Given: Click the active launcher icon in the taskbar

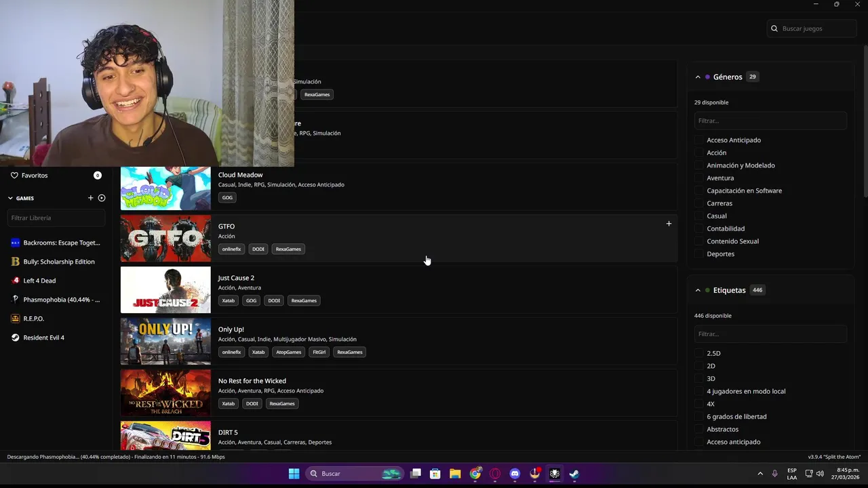Looking at the screenshot, I should click(x=555, y=474).
